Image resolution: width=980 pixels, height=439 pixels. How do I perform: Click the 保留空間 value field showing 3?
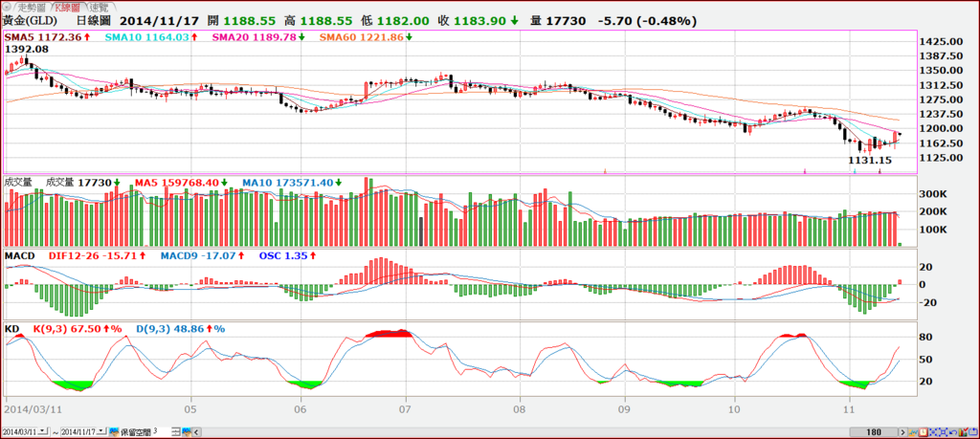[162, 431]
